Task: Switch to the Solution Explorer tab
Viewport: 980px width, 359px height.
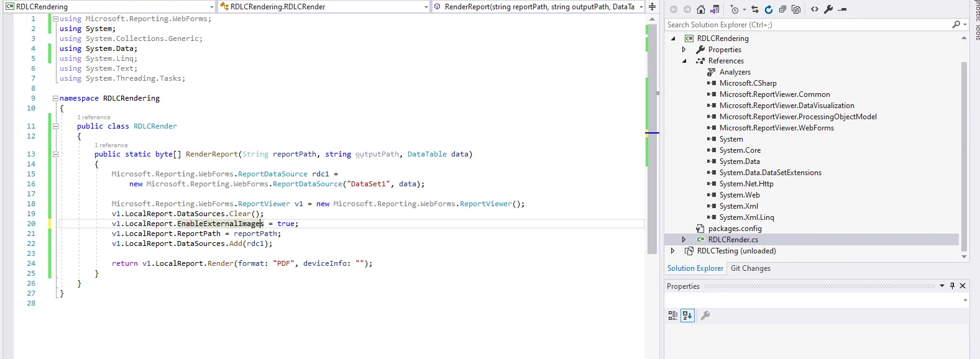Action: coord(695,268)
